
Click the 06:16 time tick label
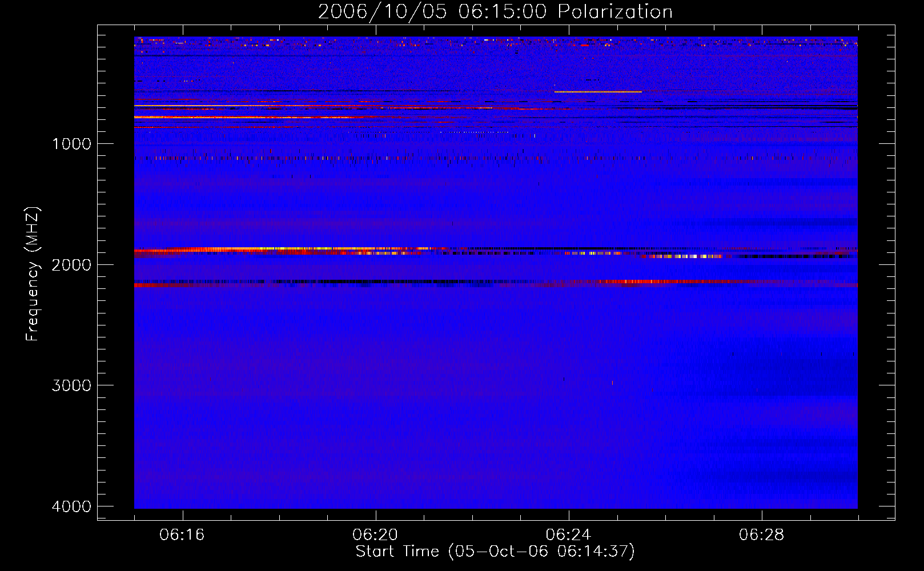point(182,535)
